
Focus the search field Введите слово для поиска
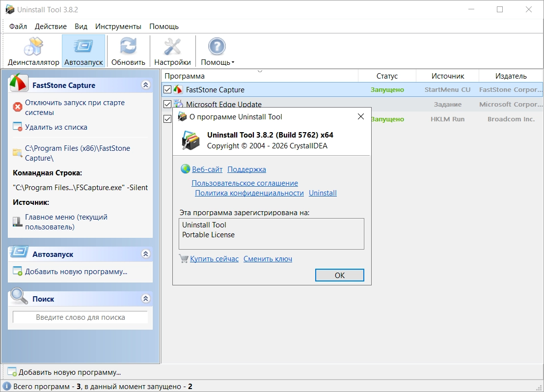[x=80, y=317]
